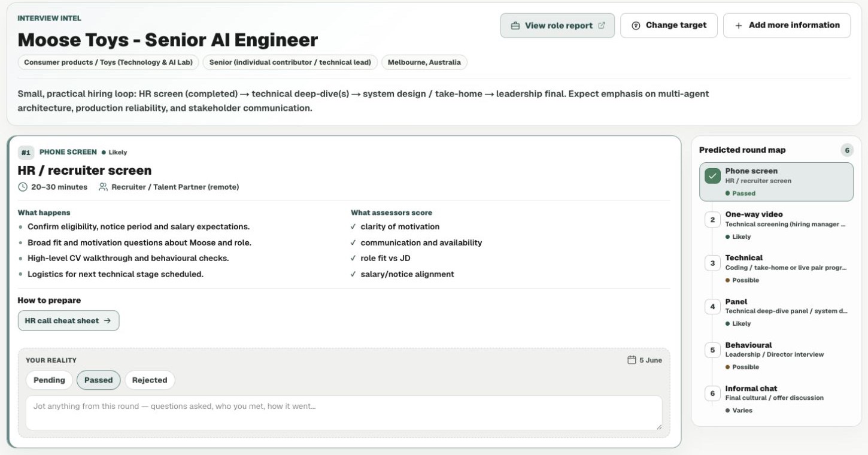Click the external link icon on role report

tap(602, 26)
